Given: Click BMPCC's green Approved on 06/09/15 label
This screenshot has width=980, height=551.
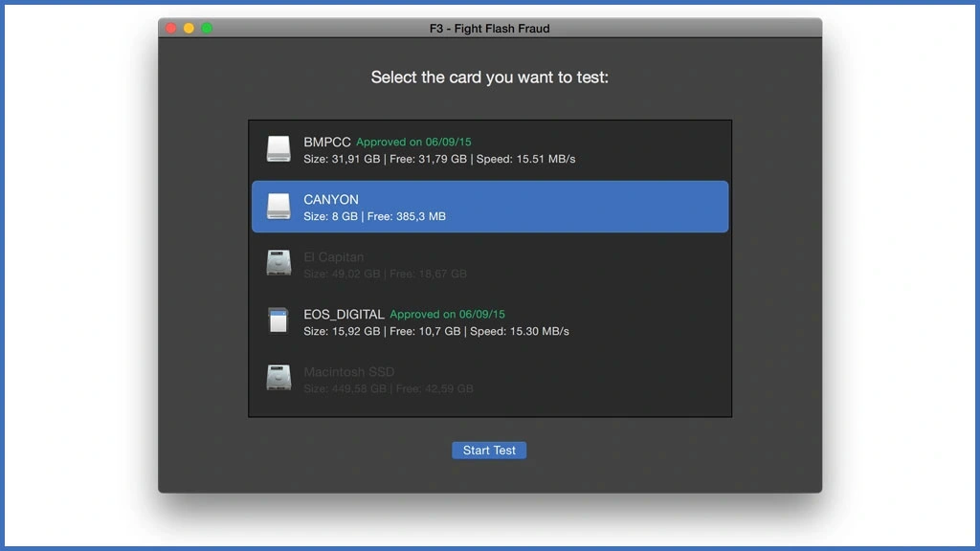Looking at the screenshot, I should [413, 143].
